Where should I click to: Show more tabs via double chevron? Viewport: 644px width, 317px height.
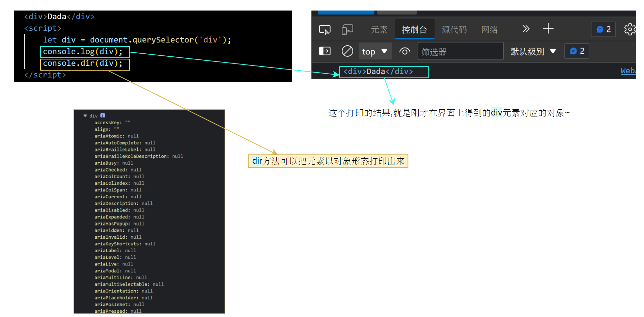click(x=526, y=29)
